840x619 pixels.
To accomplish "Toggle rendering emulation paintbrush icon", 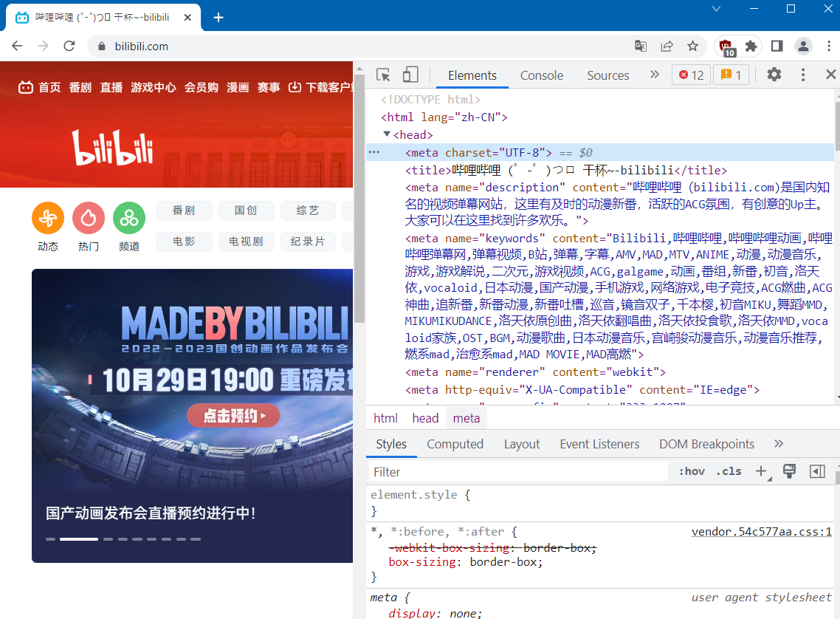I will [x=789, y=471].
